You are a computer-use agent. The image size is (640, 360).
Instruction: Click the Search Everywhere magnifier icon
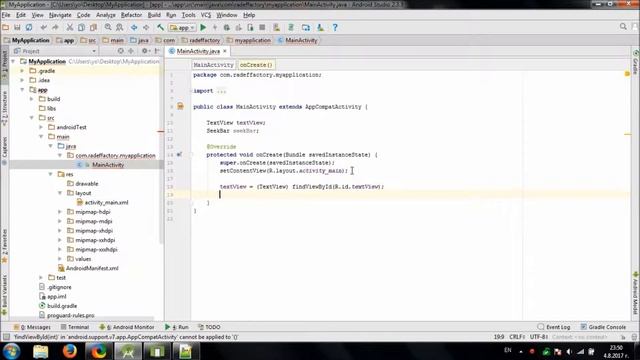[623, 27]
